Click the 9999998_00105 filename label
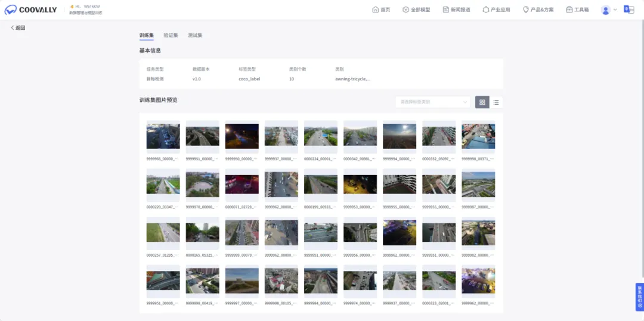 coord(281,303)
